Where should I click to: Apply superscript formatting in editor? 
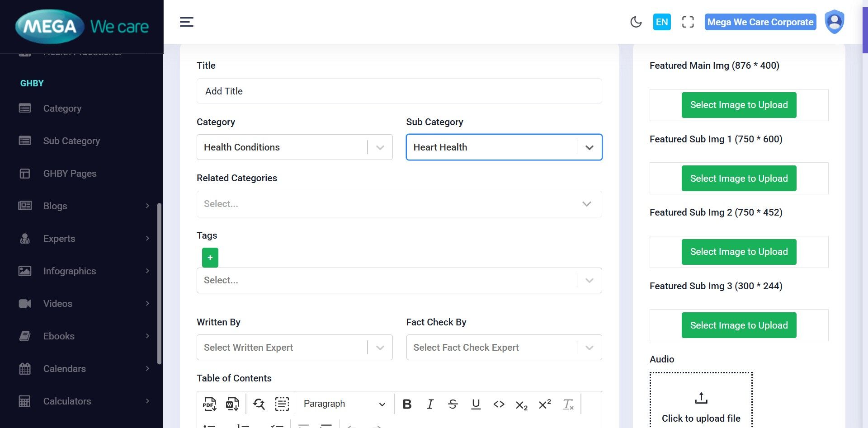tap(545, 404)
